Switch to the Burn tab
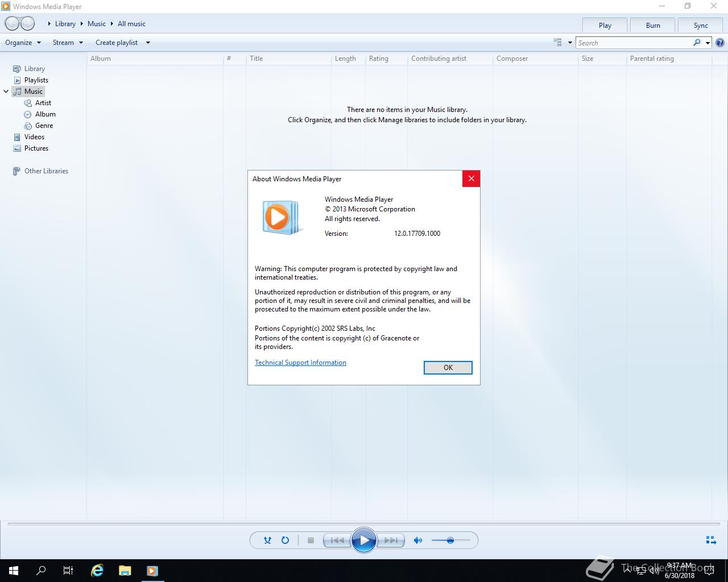 point(653,26)
